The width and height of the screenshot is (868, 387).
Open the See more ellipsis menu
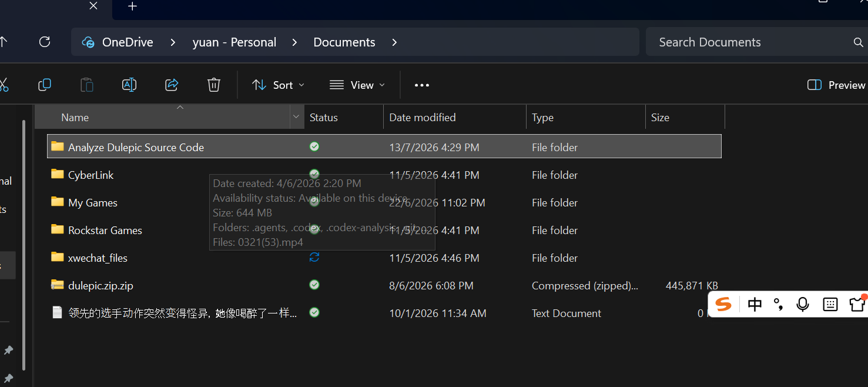coord(422,85)
